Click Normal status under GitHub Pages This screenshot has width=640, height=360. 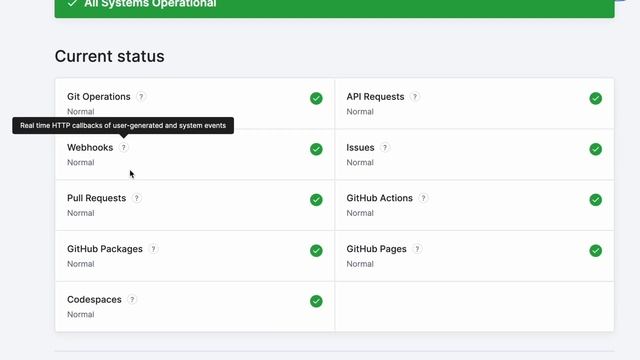tap(360, 264)
